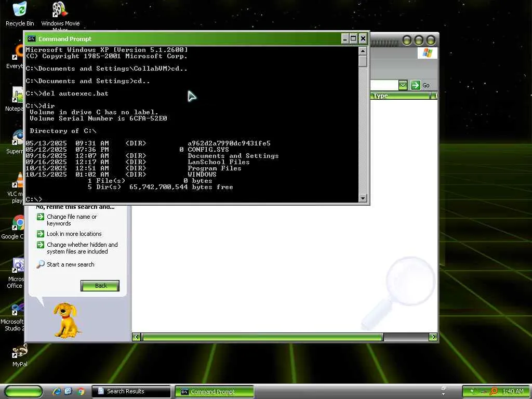Open the VLC media player desktop shortcut
The image size is (532, 399).
click(x=16, y=188)
